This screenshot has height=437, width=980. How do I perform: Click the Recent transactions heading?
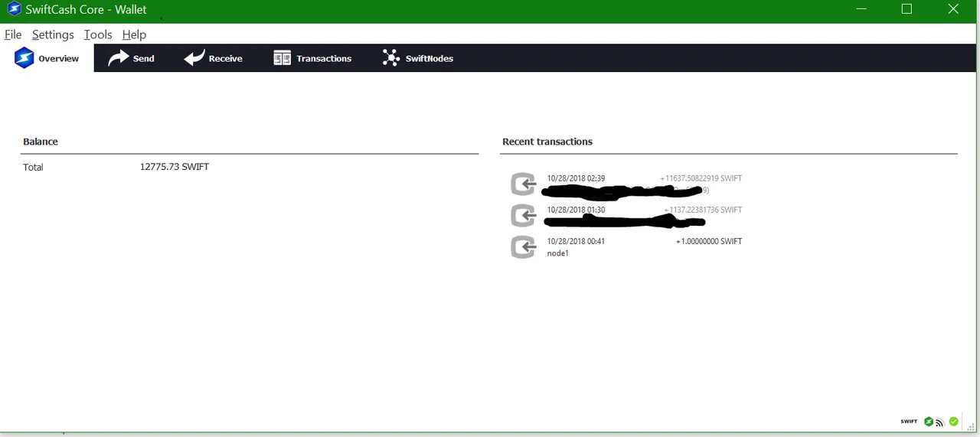click(547, 142)
